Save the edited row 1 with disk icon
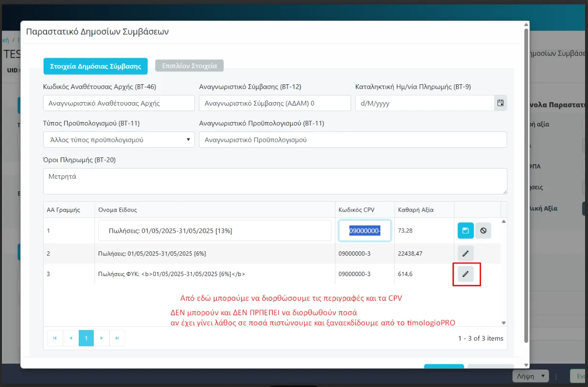This screenshot has height=387, width=588. (x=466, y=231)
